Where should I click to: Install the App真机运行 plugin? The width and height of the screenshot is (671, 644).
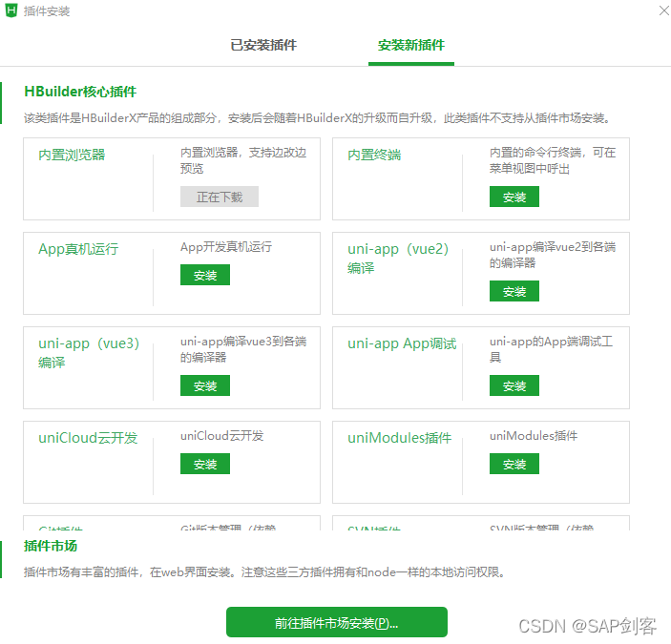205,275
